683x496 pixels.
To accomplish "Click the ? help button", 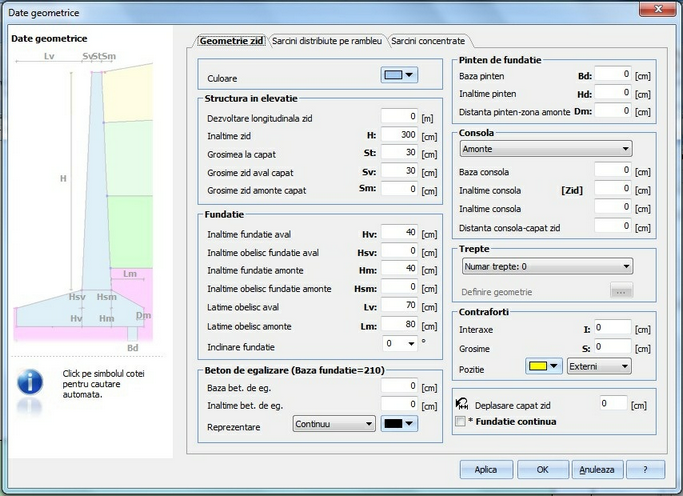I will 646,469.
